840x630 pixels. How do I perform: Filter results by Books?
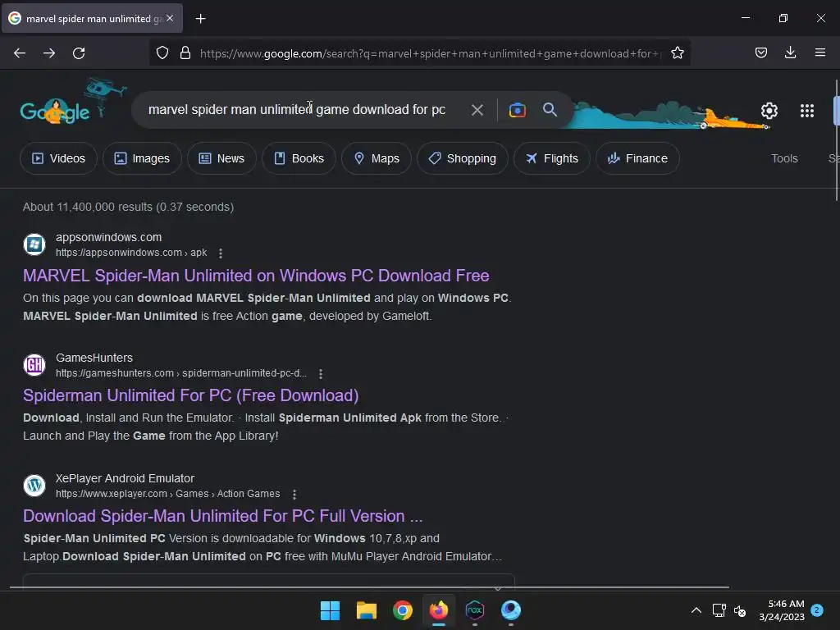(299, 158)
